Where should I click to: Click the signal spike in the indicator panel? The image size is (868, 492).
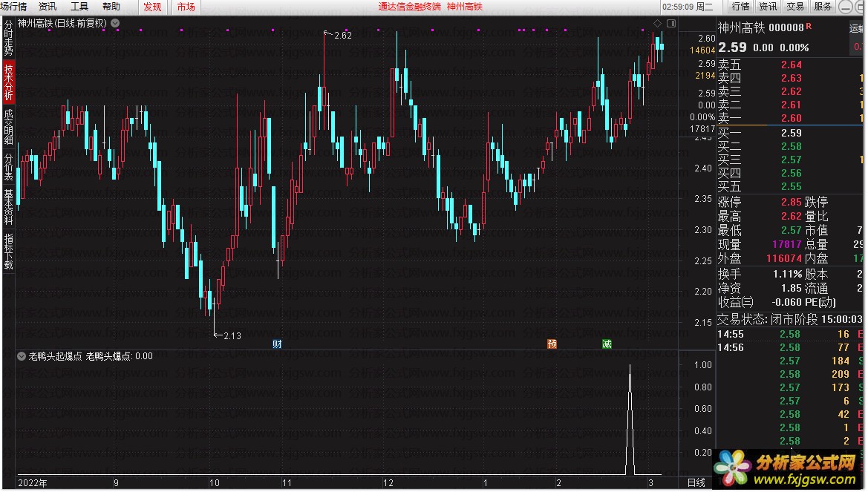coord(630,419)
